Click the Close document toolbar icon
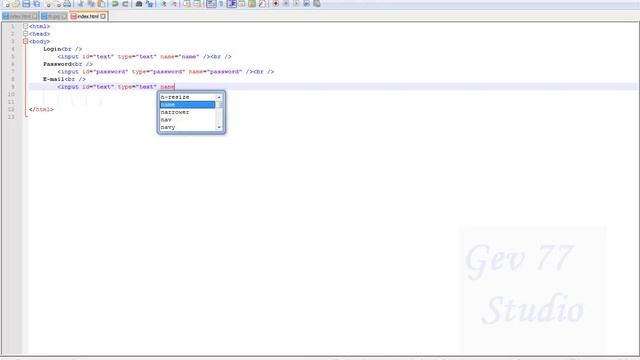Screen dimensions: 640x360 pyautogui.click(x=48, y=4)
